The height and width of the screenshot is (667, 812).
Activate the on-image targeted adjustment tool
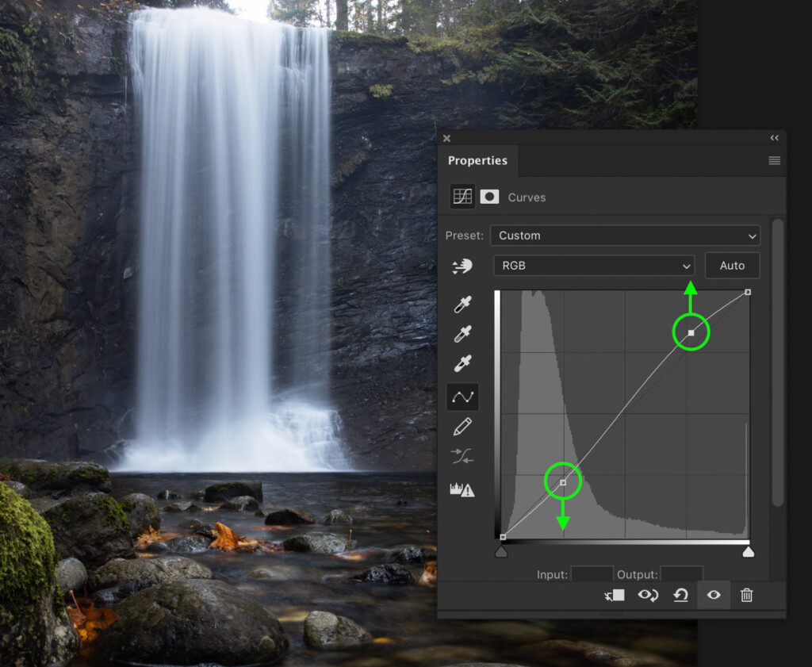(x=462, y=266)
